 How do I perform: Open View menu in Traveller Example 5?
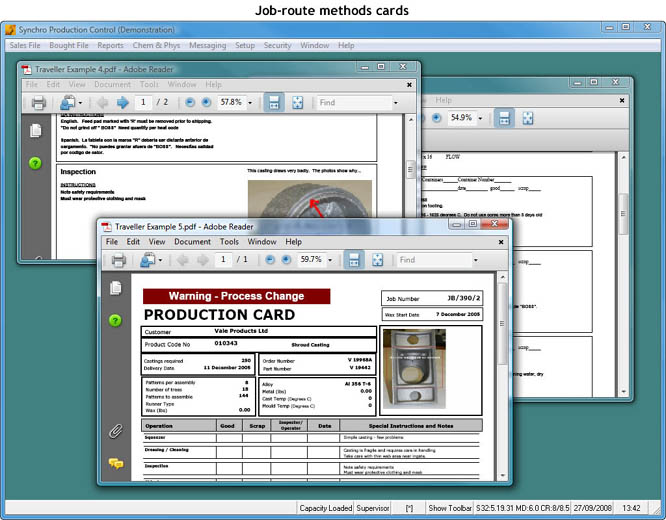(x=157, y=242)
